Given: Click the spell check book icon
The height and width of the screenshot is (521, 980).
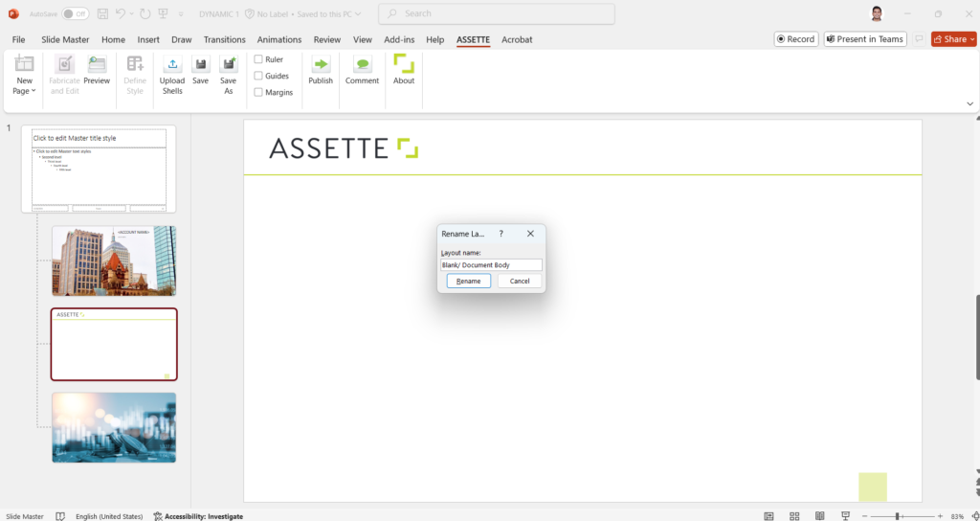Looking at the screenshot, I should 60,516.
